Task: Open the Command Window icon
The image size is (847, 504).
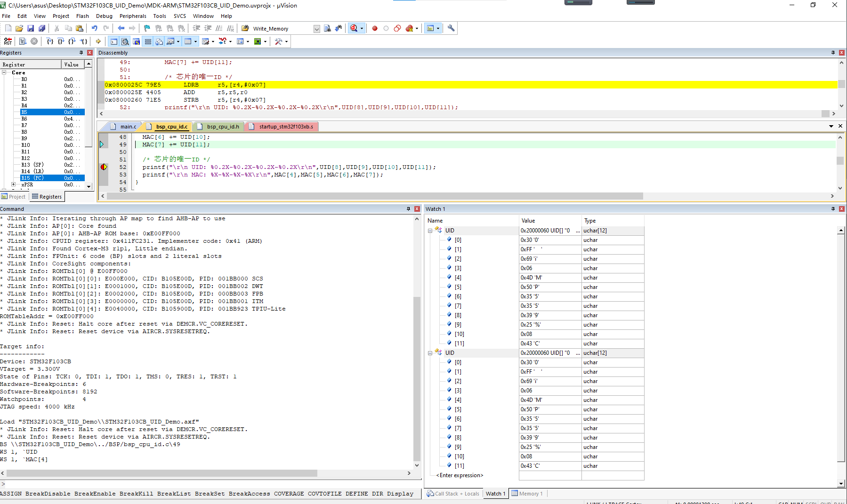Action: (x=113, y=41)
